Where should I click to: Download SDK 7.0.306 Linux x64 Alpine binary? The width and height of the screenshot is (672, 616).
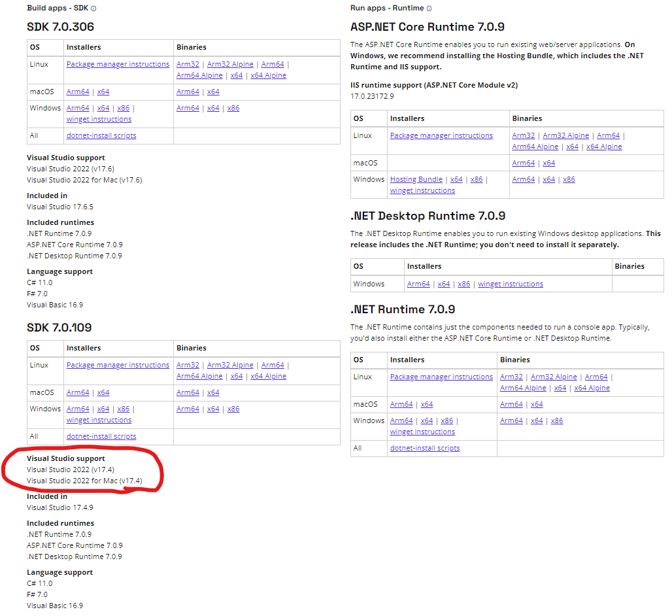pyautogui.click(x=268, y=75)
